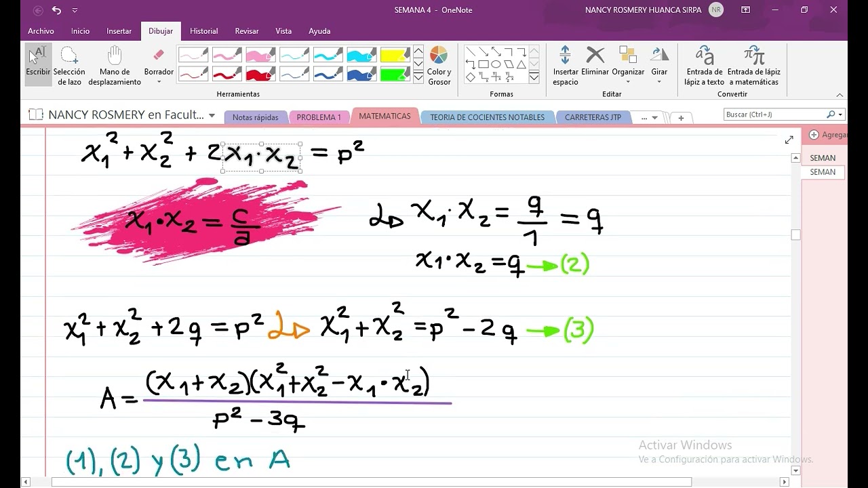Viewport: 868px width, 488px height.
Task: Open the PROBLEMA 1 section tab
Action: coord(319,117)
